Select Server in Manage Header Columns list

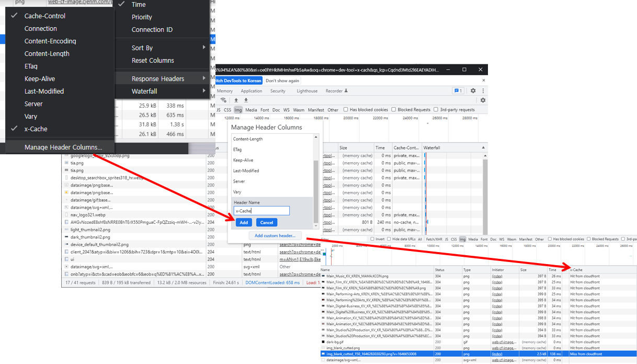pos(272,181)
